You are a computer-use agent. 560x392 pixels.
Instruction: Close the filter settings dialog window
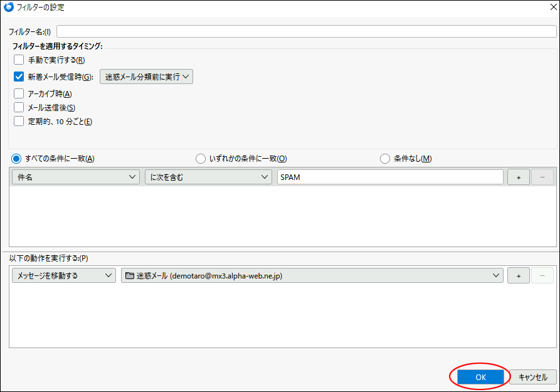[x=547, y=8]
